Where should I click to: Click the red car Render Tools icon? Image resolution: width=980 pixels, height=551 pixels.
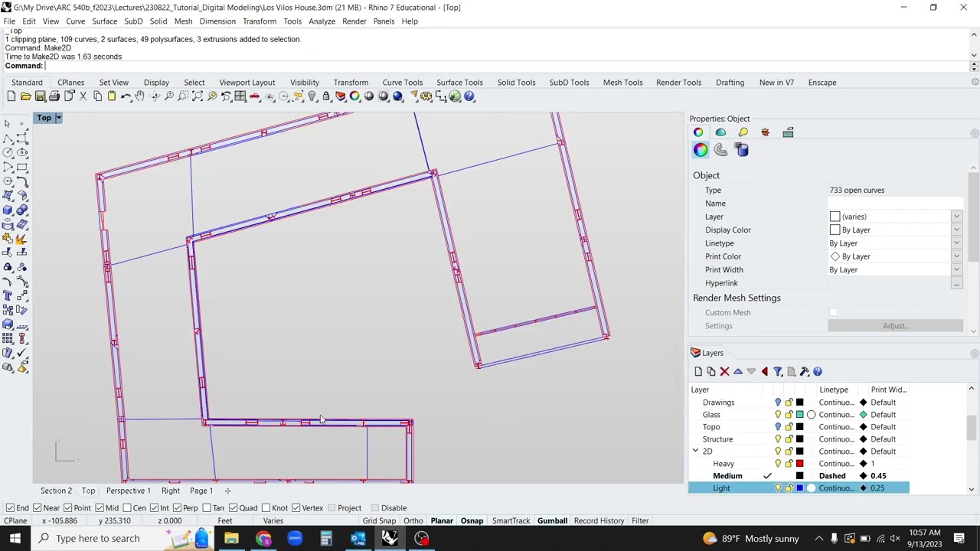[x=255, y=96]
